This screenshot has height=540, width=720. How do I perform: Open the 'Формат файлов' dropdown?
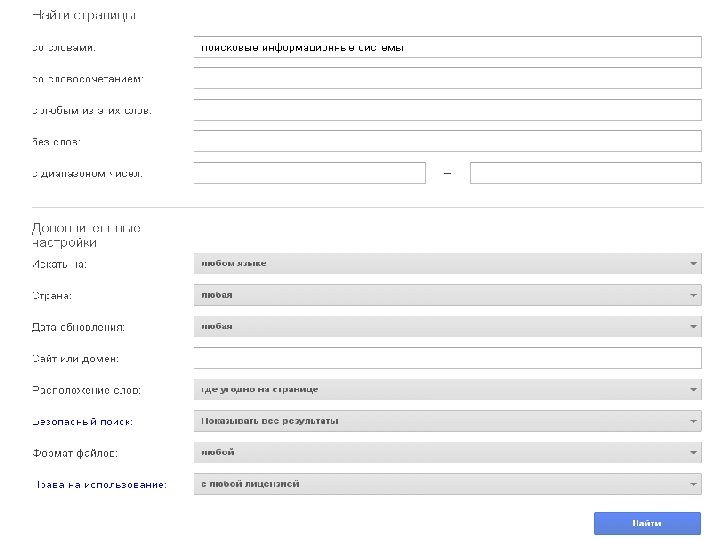point(446,452)
